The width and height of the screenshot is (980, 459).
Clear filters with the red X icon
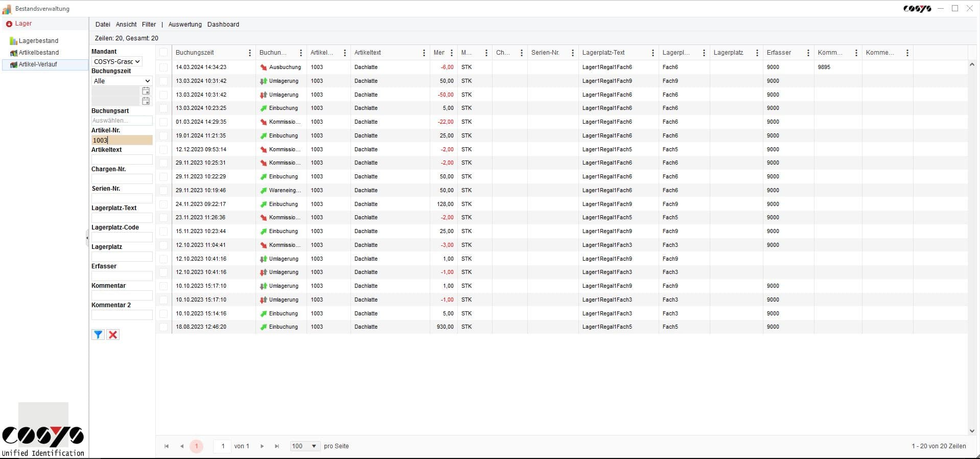[x=113, y=335]
